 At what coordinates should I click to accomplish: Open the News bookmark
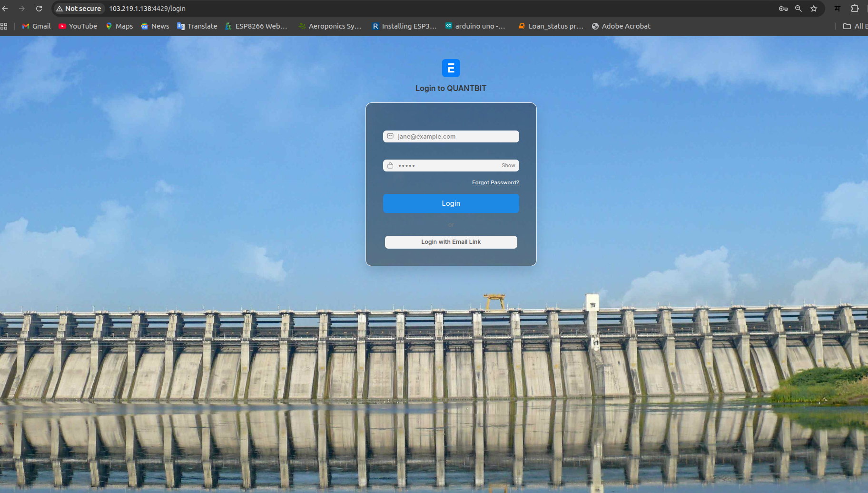[x=155, y=26]
